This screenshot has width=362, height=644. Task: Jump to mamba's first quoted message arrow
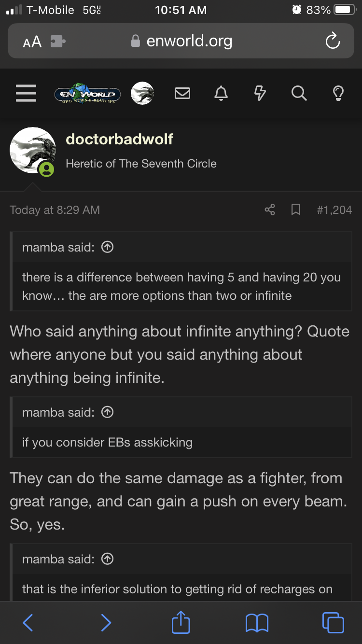click(107, 247)
